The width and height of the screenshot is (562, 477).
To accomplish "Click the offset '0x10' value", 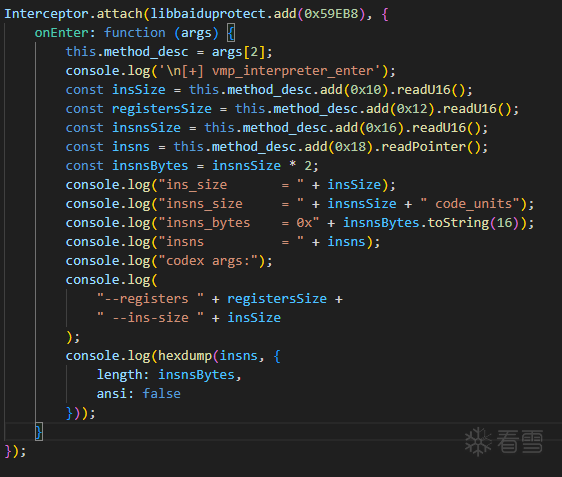I will click(366, 90).
